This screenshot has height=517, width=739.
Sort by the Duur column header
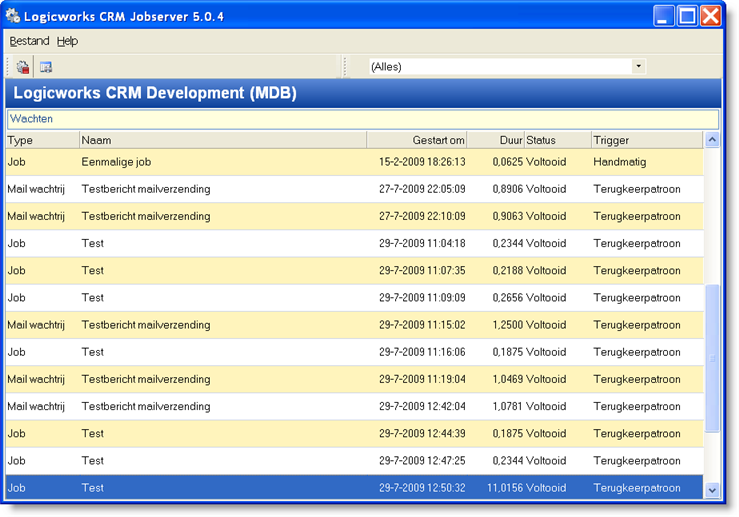[x=496, y=140]
